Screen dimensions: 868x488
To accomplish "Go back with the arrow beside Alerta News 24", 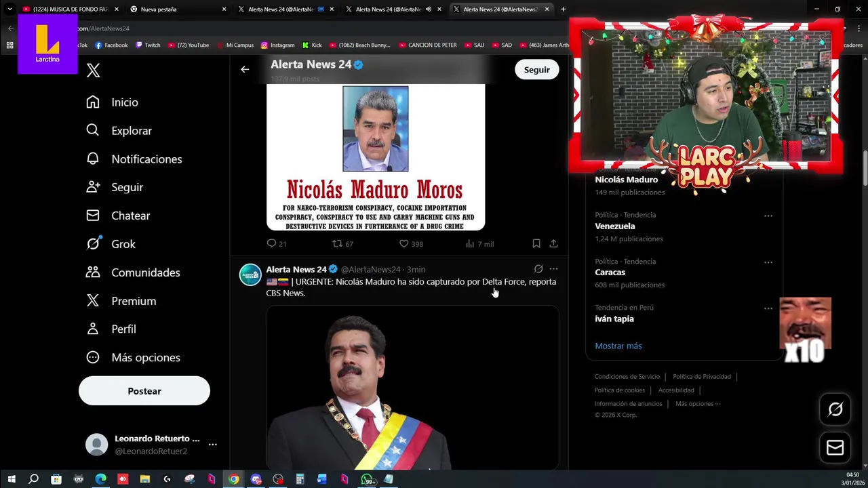I will 245,69.
